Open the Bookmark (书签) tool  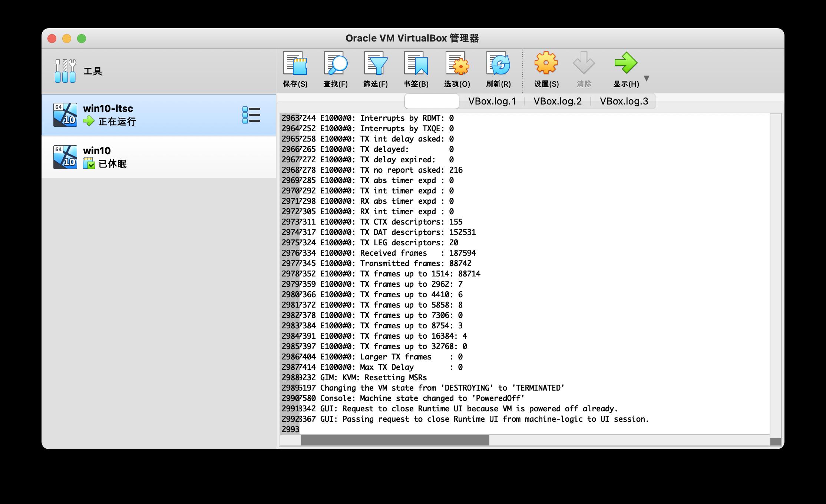point(416,63)
